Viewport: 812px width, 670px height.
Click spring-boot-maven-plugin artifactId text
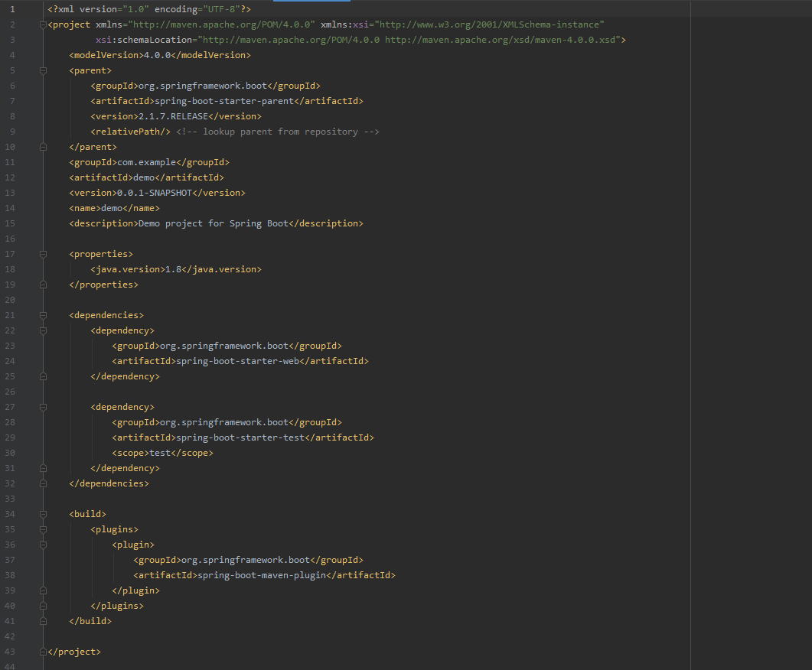(262, 575)
